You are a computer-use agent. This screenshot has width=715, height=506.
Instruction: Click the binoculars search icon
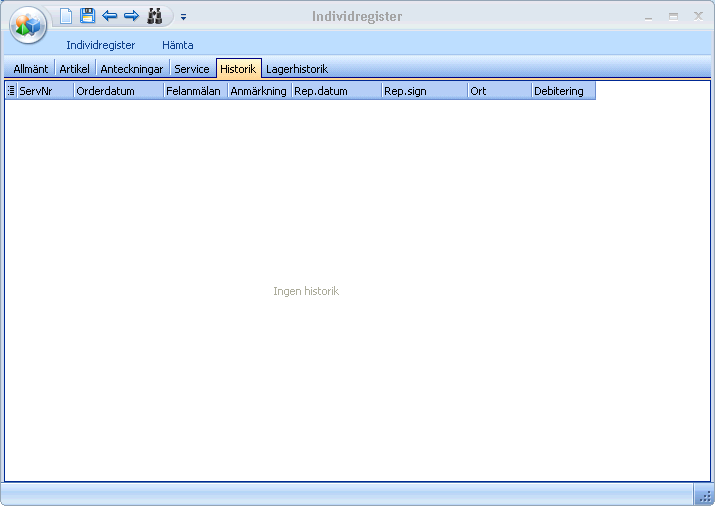(155, 16)
